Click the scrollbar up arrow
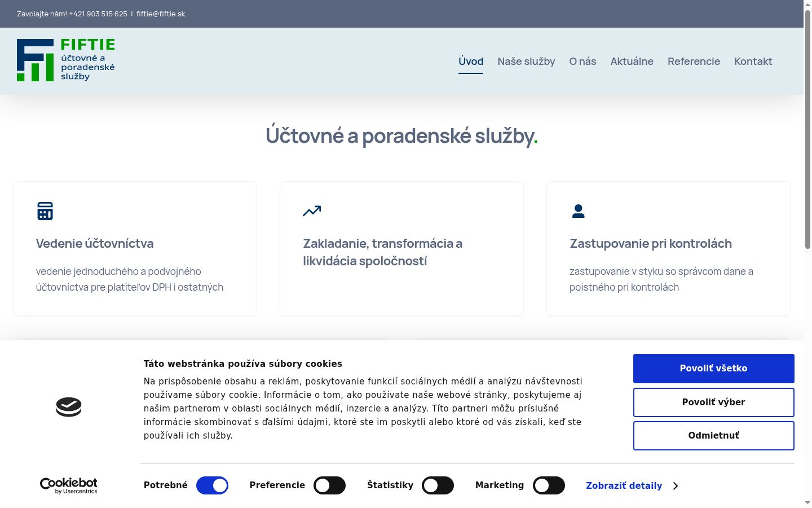This screenshot has height=508, width=812. (x=807, y=4)
